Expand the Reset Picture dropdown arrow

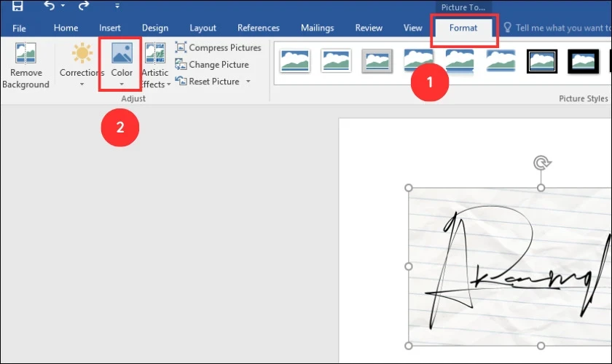click(248, 82)
